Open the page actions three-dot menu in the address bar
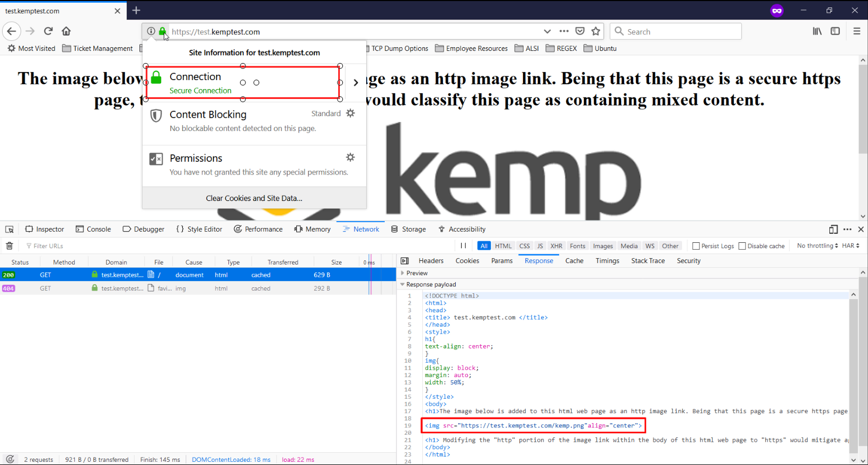868x465 pixels. pyautogui.click(x=564, y=31)
